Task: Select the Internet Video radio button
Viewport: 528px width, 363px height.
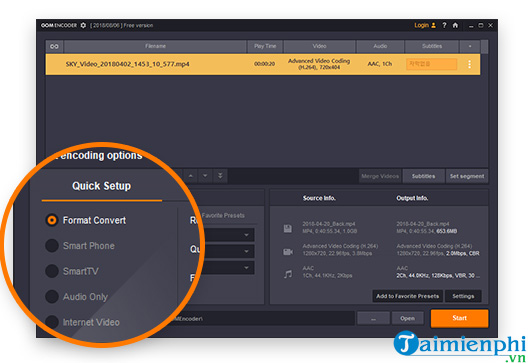Action: click(x=52, y=322)
